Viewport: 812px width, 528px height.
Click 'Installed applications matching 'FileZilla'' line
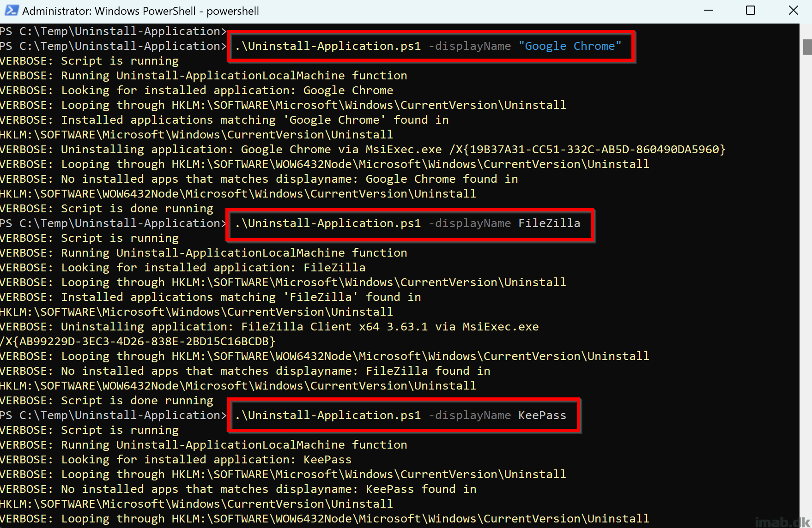[211, 297]
